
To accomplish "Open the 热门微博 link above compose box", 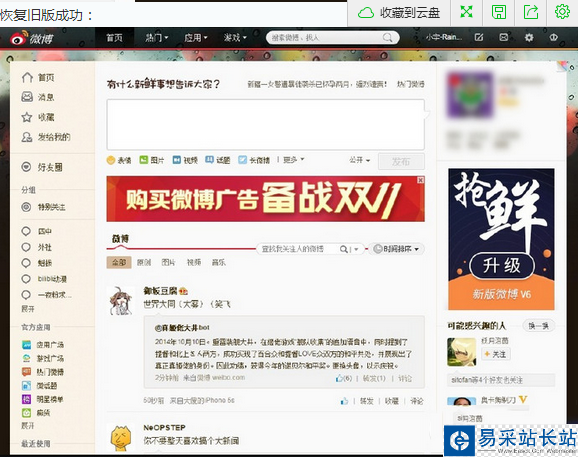I will [x=411, y=84].
